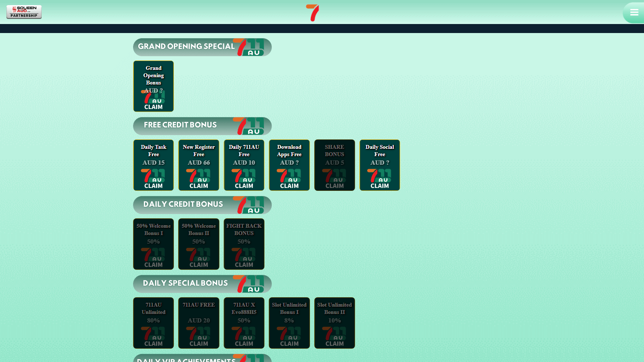Claim the New Register Free AUD 66 bonus
The image size is (644, 362).
(x=198, y=186)
